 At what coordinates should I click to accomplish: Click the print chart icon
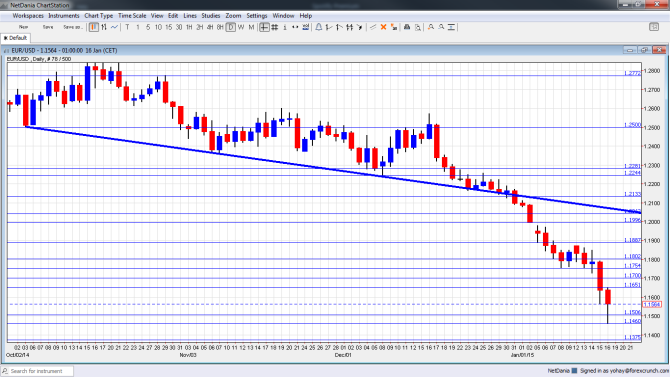407,27
